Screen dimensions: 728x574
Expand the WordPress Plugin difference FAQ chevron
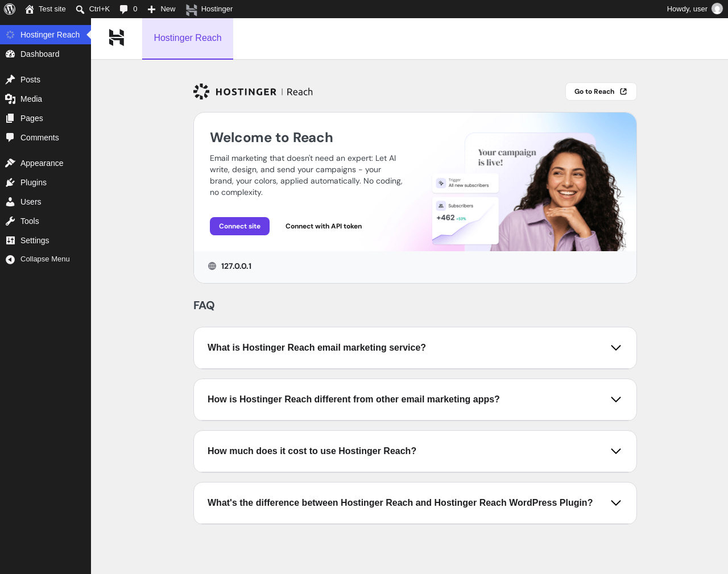click(616, 503)
